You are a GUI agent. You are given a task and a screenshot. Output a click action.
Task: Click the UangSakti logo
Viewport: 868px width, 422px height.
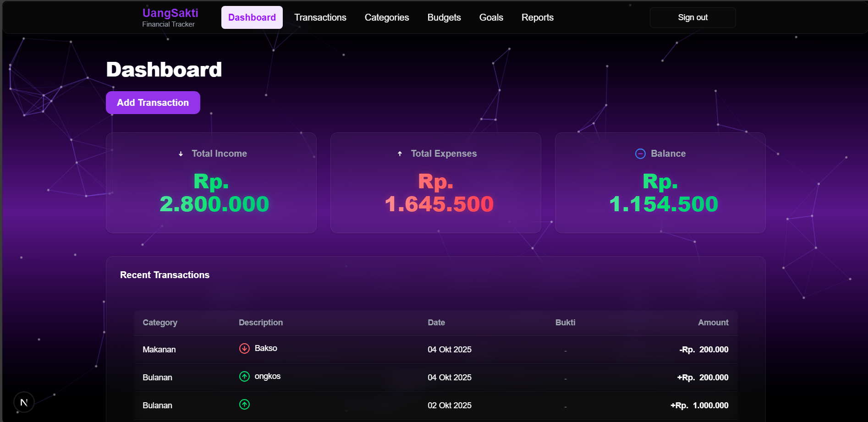tap(170, 17)
